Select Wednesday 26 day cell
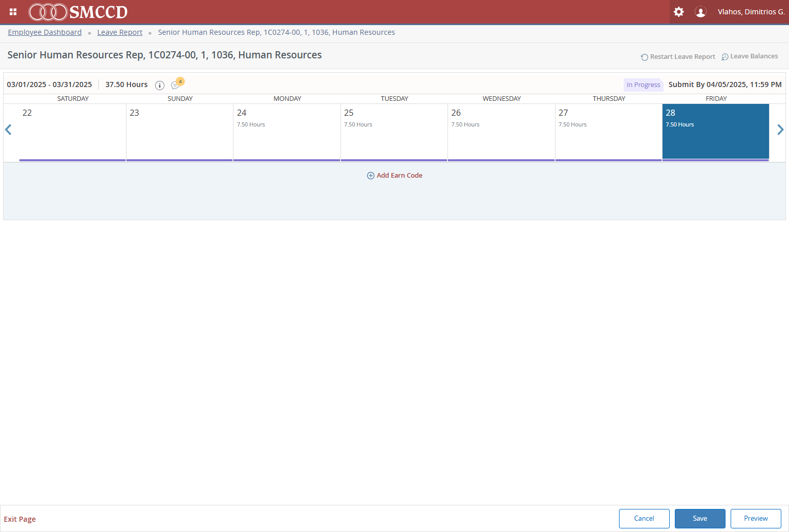Viewport: 789px width, 532px height. [x=501, y=133]
